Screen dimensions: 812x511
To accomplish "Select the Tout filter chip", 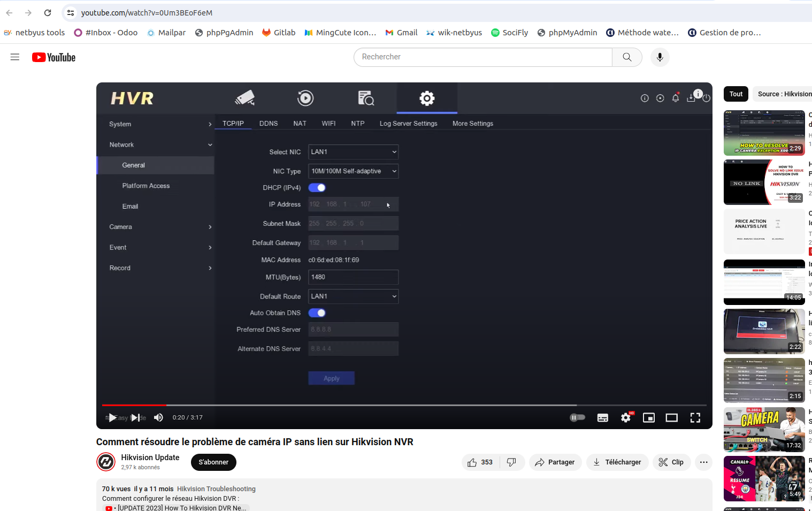I will click(736, 94).
